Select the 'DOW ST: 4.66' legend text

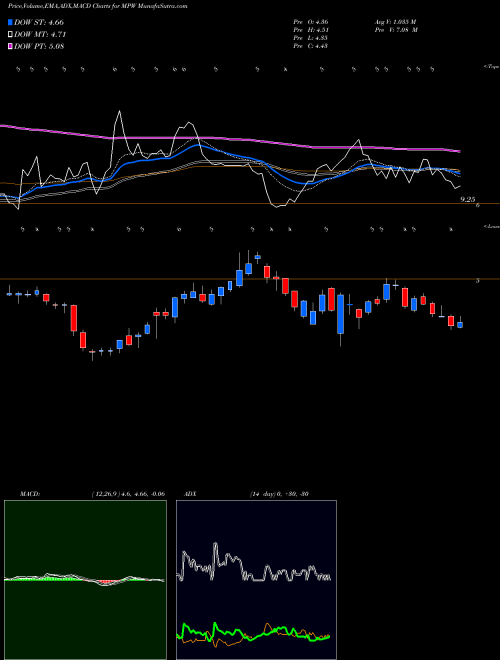click(39, 22)
